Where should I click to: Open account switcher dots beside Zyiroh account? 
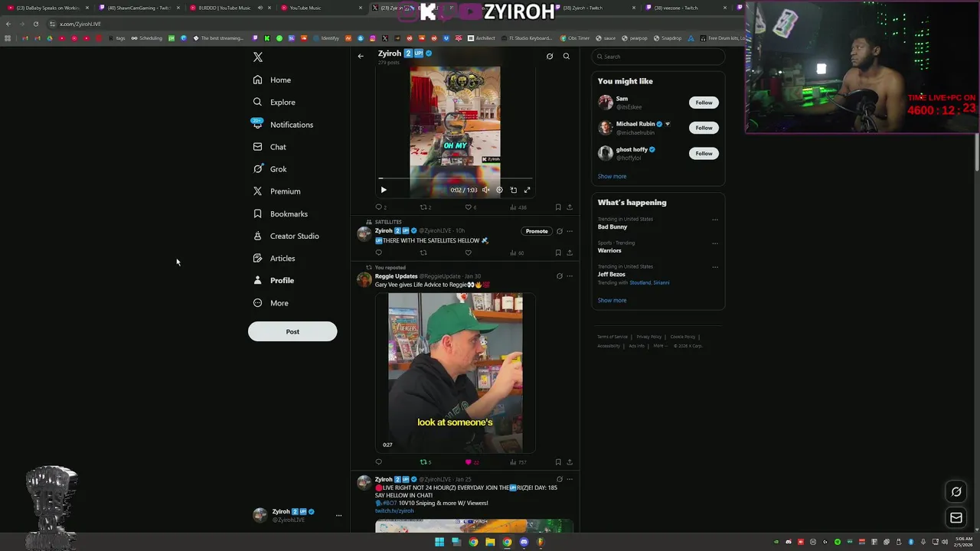point(338,515)
